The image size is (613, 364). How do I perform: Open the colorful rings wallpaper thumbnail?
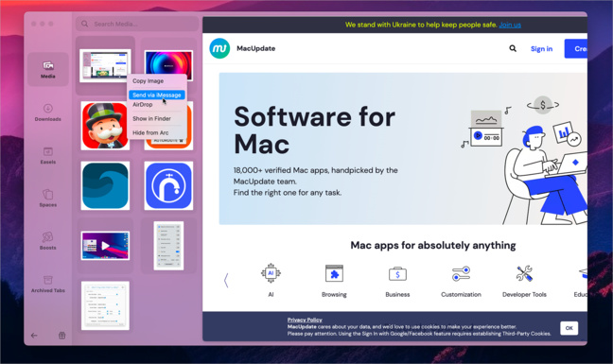(x=168, y=62)
